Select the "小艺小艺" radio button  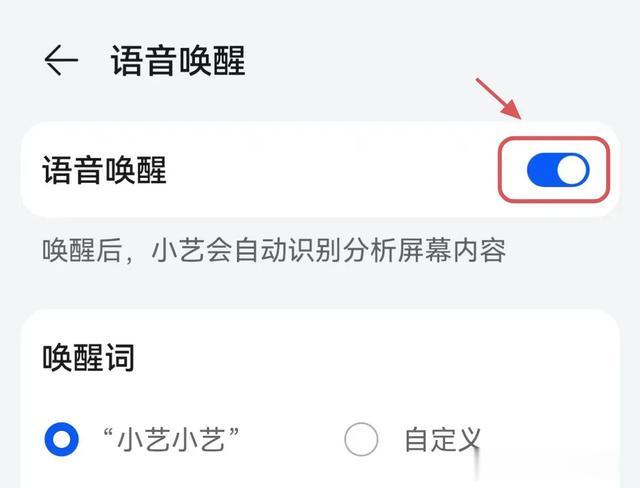point(61,439)
